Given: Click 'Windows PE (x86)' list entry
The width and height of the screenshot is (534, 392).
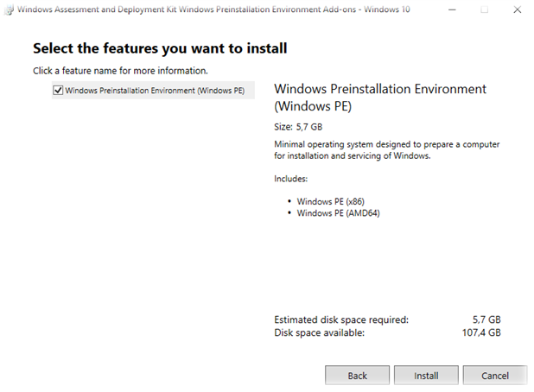Looking at the screenshot, I should pos(331,201).
